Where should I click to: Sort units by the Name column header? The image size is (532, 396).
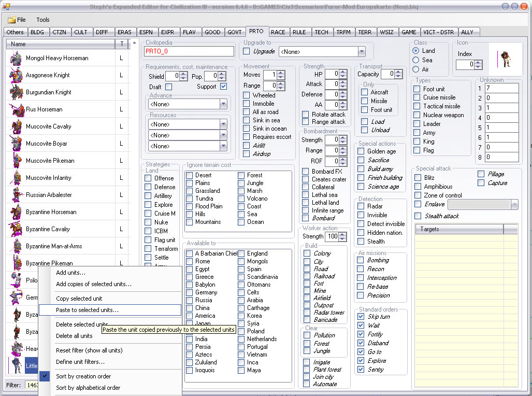(x=61, y=44)
